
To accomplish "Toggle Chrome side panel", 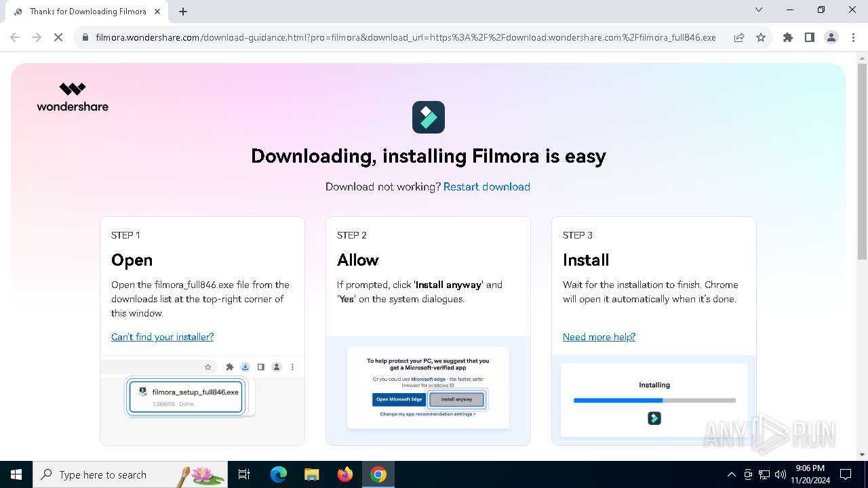I will click(810, 37).
